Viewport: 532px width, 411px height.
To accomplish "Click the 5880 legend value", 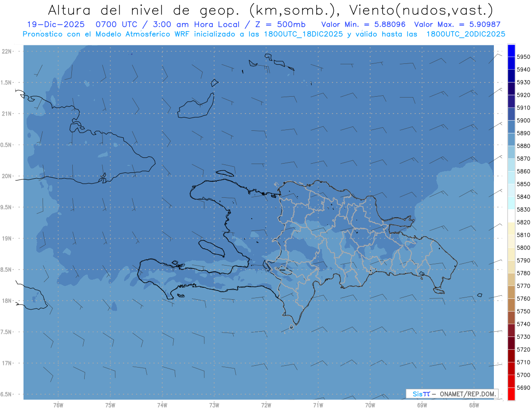I will click(523, 146).
